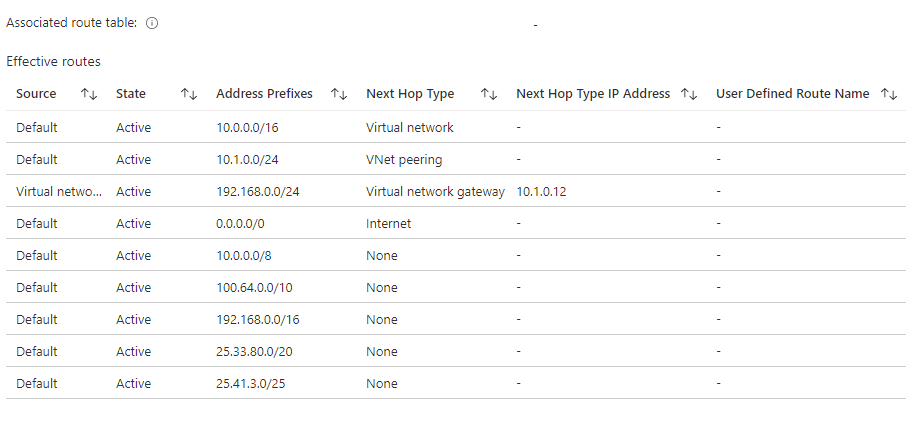Select the 25.41.3.0/25 route row
The image size is (909, 427).
456,384
